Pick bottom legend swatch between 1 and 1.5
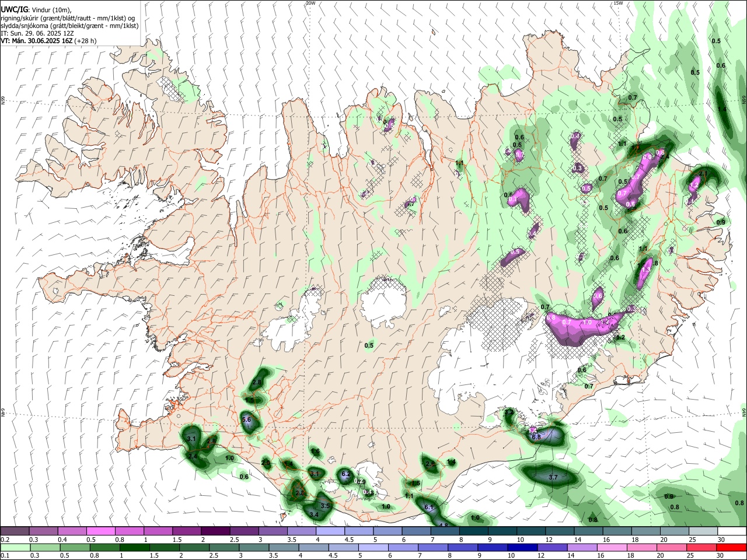Image resolution: width=747 pixels, height=560 pixels. 134,547
